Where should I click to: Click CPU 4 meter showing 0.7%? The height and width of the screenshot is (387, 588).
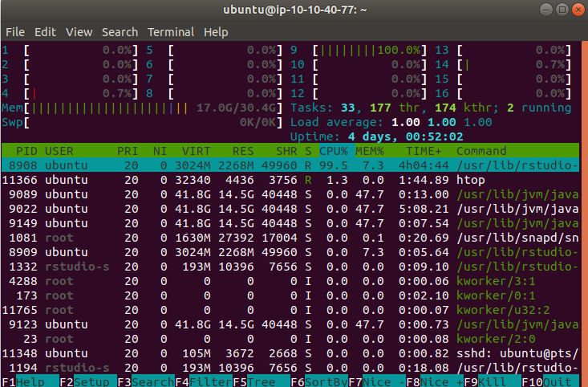[x=70, y=93]
